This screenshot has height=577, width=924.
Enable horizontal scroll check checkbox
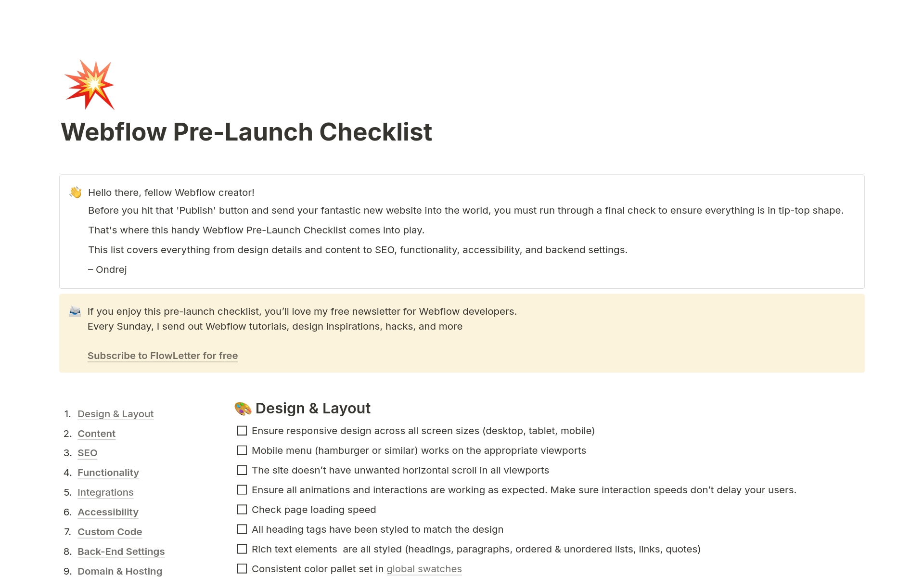point(242,470)
